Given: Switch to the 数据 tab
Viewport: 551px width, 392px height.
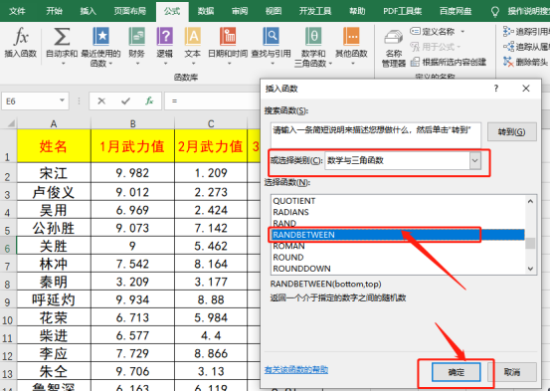Looking at the screenshot, I should pos(206,11).
